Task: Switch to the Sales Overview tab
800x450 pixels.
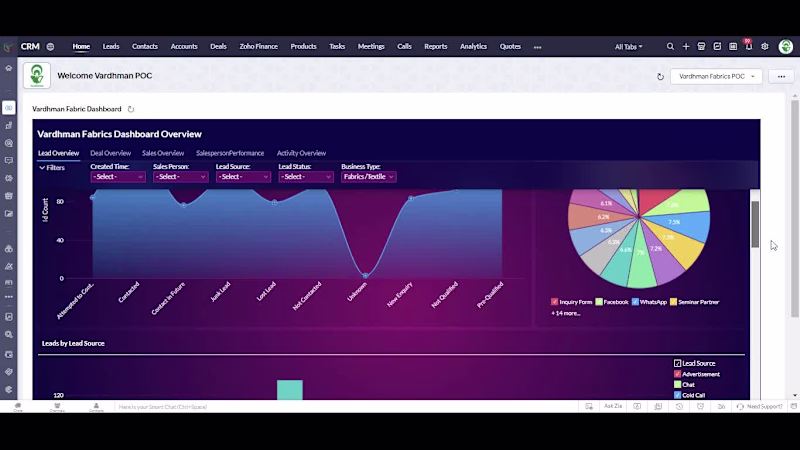Action: [x=163, y=153]
